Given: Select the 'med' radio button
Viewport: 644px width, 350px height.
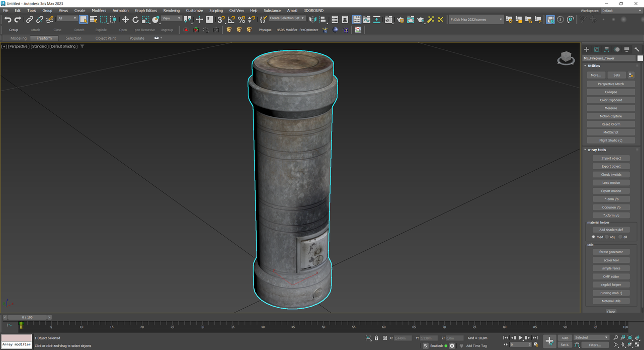Looking at the screenshot, I should [594, 237].
